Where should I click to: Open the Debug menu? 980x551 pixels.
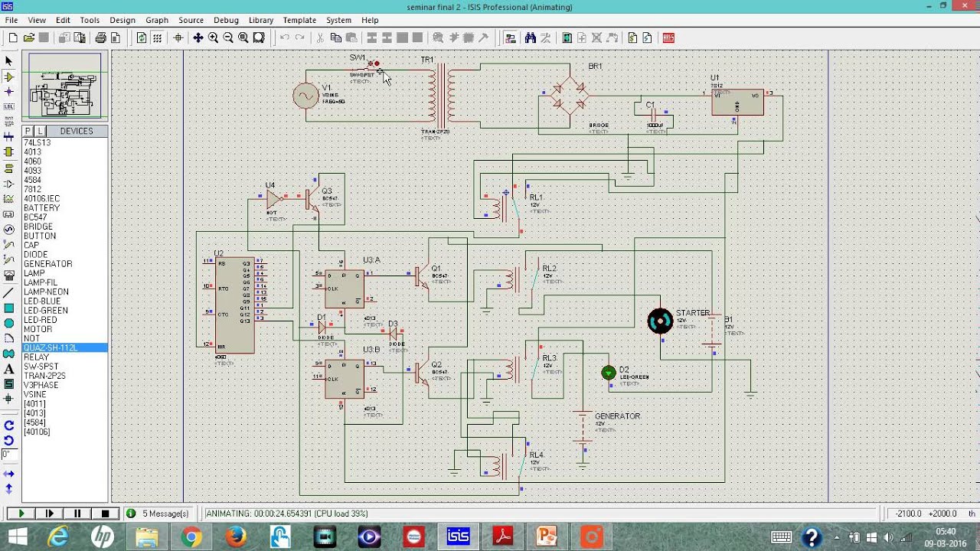(x=226, y=20)
